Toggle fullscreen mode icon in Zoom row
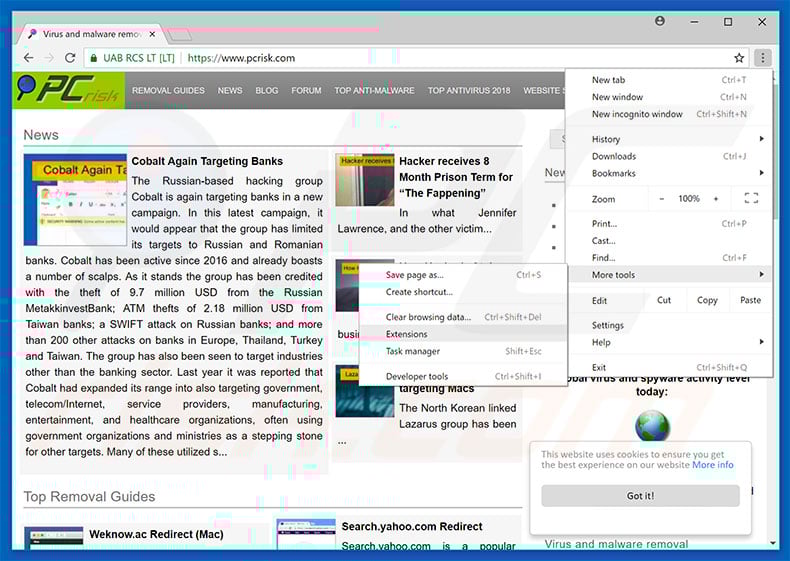 (x=752, y=199)
